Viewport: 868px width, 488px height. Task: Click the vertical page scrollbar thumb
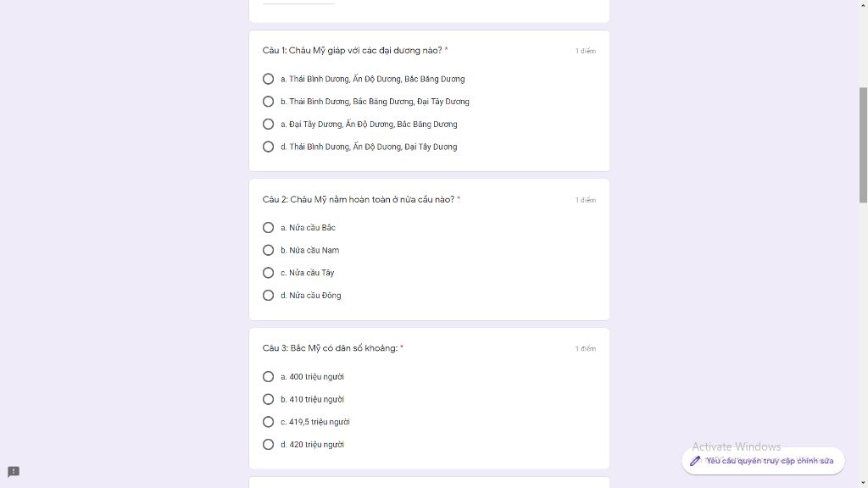point(863,145)
